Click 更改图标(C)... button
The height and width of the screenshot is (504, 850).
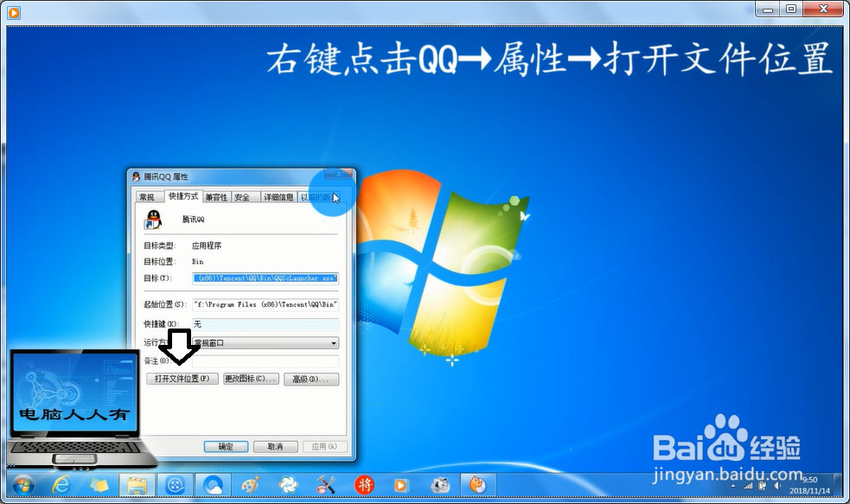coord(251,379)
